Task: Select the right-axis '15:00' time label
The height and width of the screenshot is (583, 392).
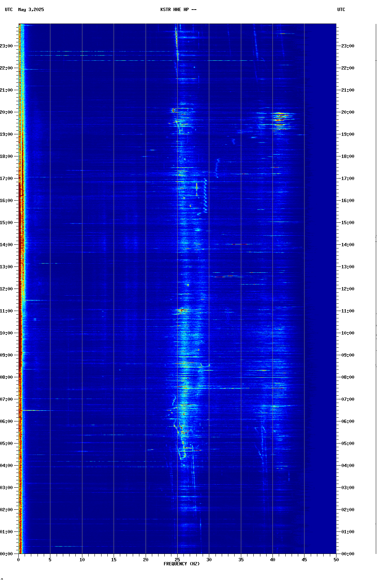Action: pos(348,223)
